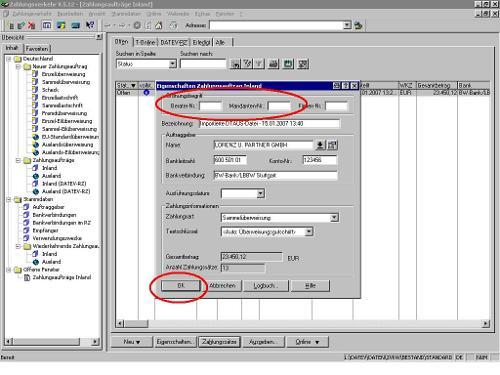Click the first icon right of Suchen nach field
Viewport: 500px width, 375px height.
click(x=235, y=64)
